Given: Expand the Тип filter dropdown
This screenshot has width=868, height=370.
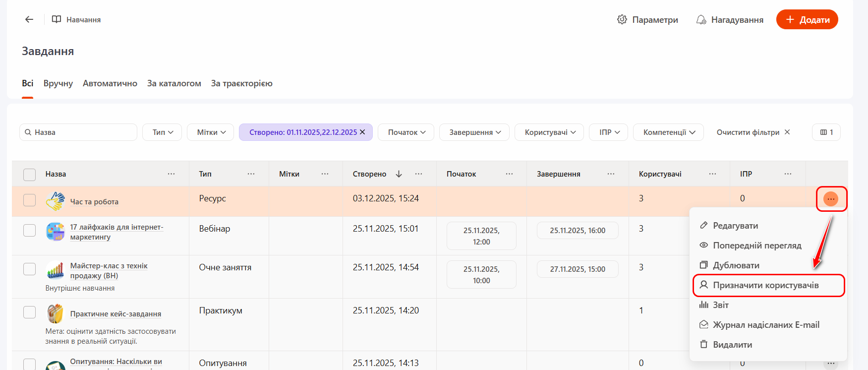Looking at the screenshot, I should (162, 132).
